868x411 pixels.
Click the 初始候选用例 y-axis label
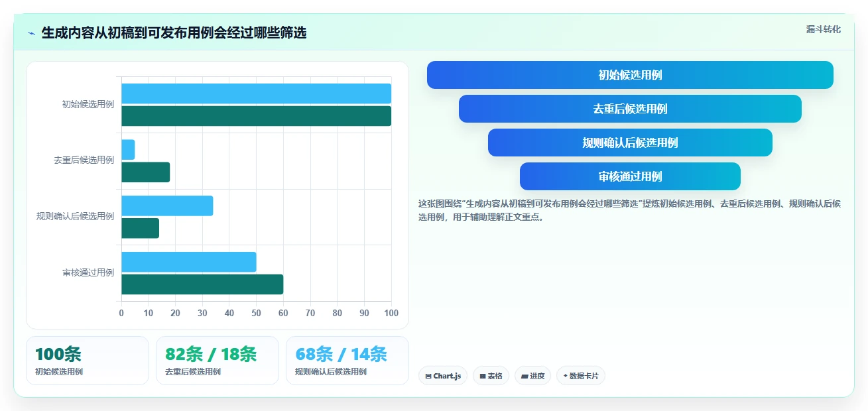(88, 104)
